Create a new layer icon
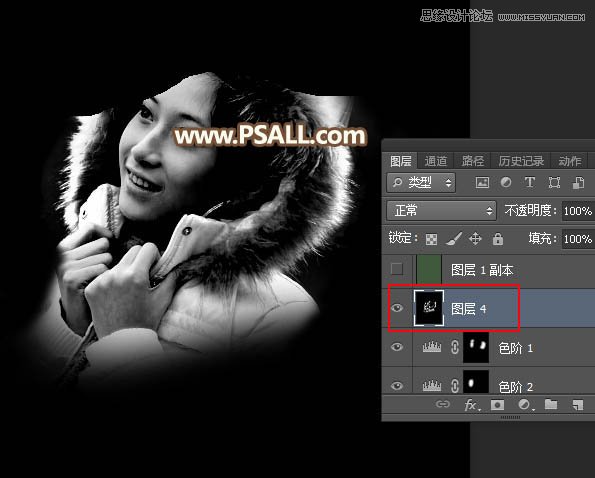Viewport: 595px width, 478px height. [x=578, y=405]
